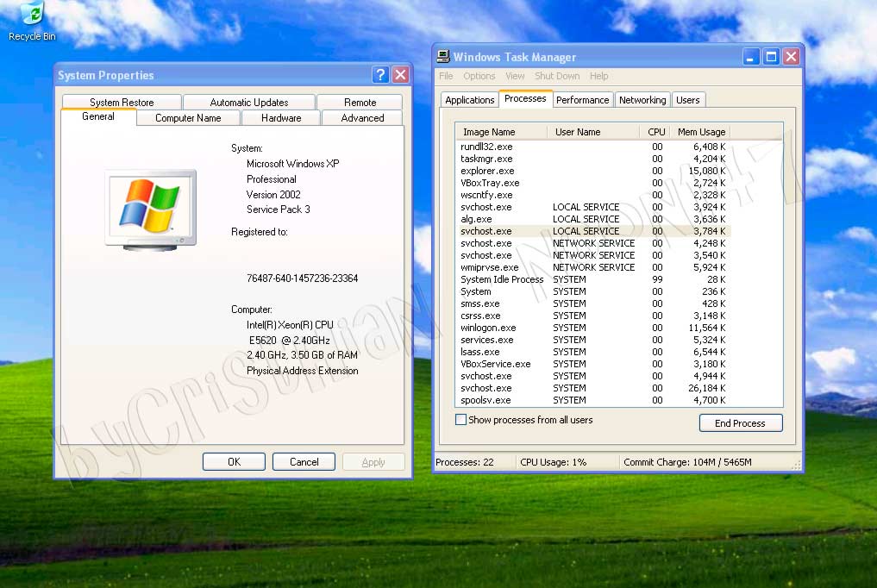Select the Processes tab
Viewport: 877px width, 588px height.
point(525,98)
